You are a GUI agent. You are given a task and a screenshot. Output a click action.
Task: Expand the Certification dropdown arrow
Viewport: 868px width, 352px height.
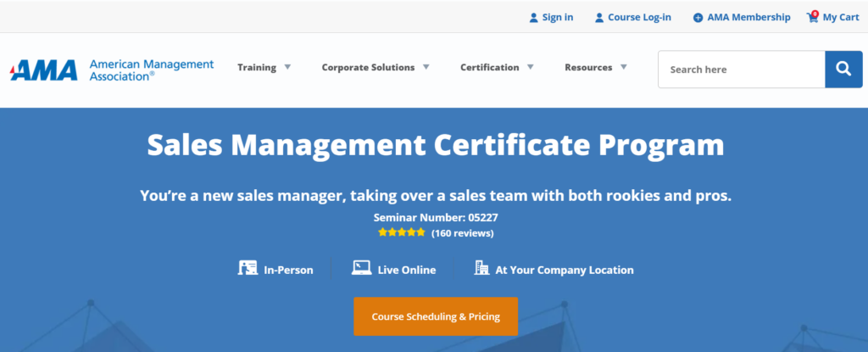click(531, 67)
